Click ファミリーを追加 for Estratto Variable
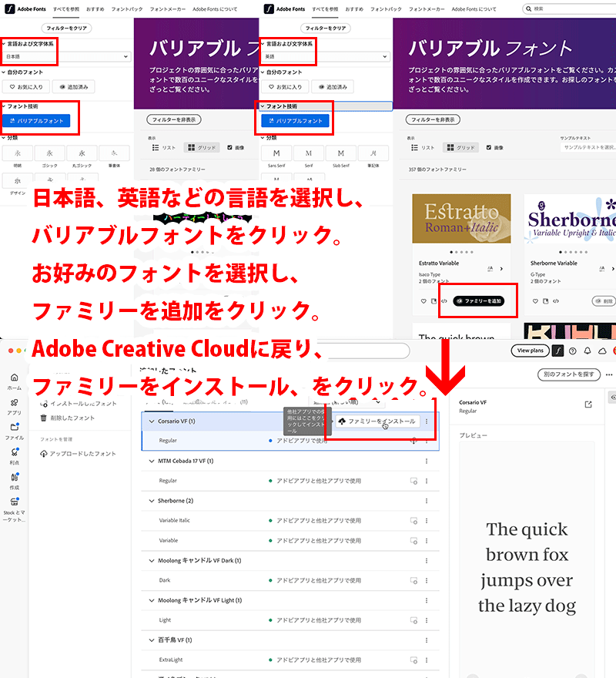Viewport: 616px width, 678px height. click(x=478, y=300)
